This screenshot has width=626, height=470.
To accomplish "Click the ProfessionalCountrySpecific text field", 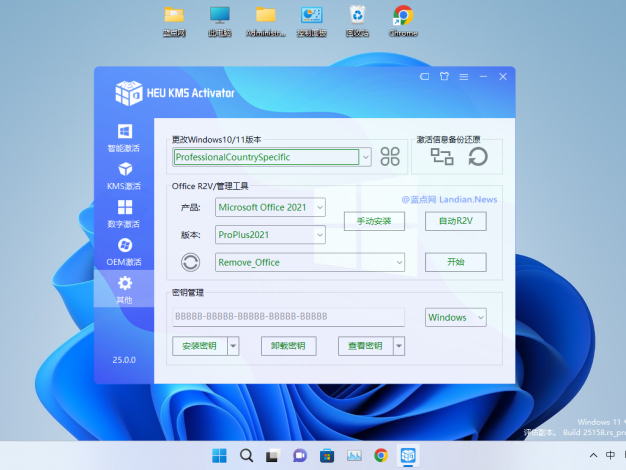I will [266, 157].
